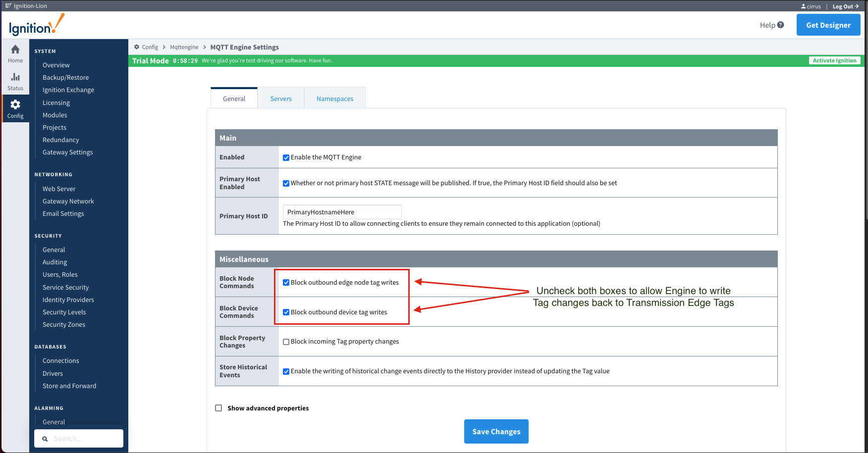Open Gateway Network settings
Viewport: 868px width, 453px height.
click(x=68, y=201)
